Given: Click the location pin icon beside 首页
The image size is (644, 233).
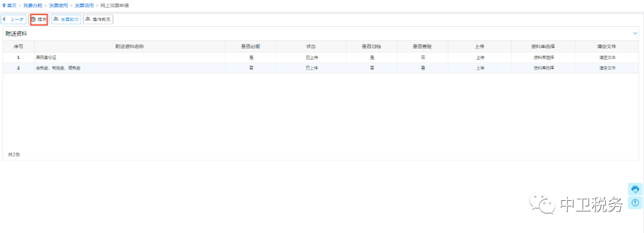Looking at the screenshot, I should click(x=4, y=6).
